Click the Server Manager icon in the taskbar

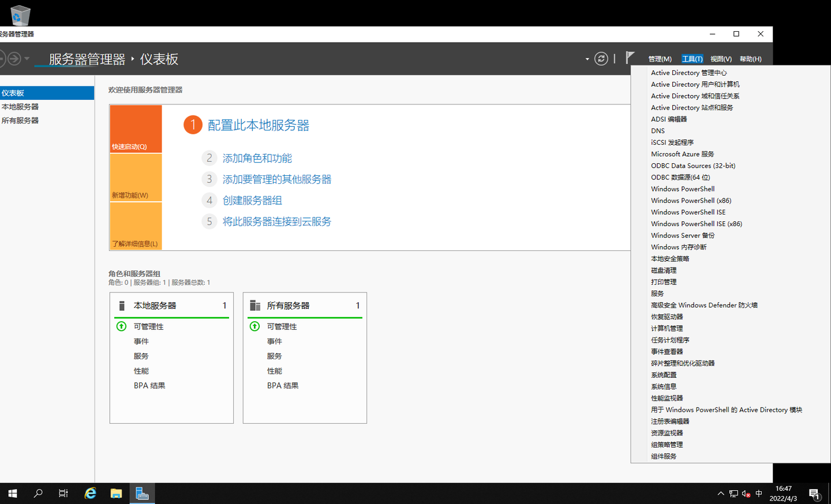tap(142, 493)
